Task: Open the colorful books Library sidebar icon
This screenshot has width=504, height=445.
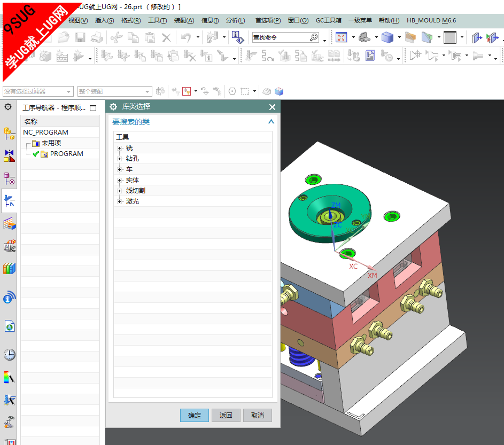Action: click(x=9, y=268)
